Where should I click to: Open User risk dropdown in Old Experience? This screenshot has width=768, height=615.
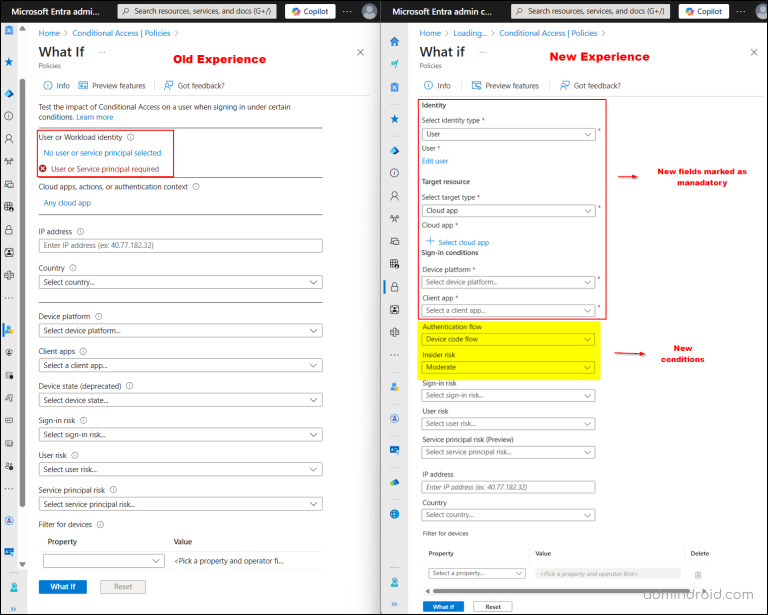click(180, 470)
